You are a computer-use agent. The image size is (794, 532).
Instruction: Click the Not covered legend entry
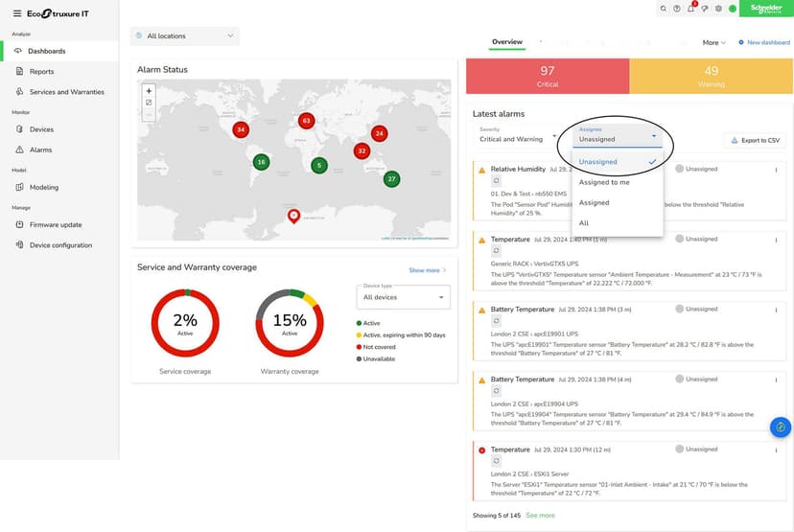(x=376, y=347)
